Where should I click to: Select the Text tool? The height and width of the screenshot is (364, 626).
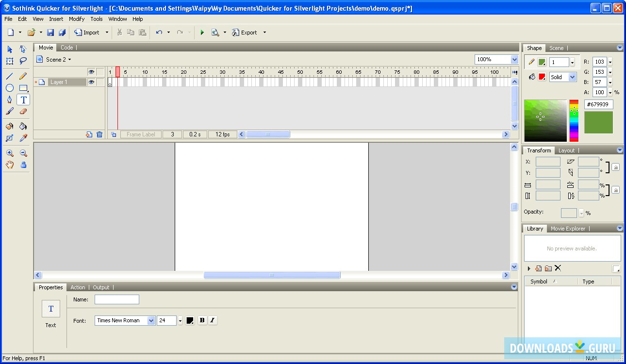[x=23, y=100]
